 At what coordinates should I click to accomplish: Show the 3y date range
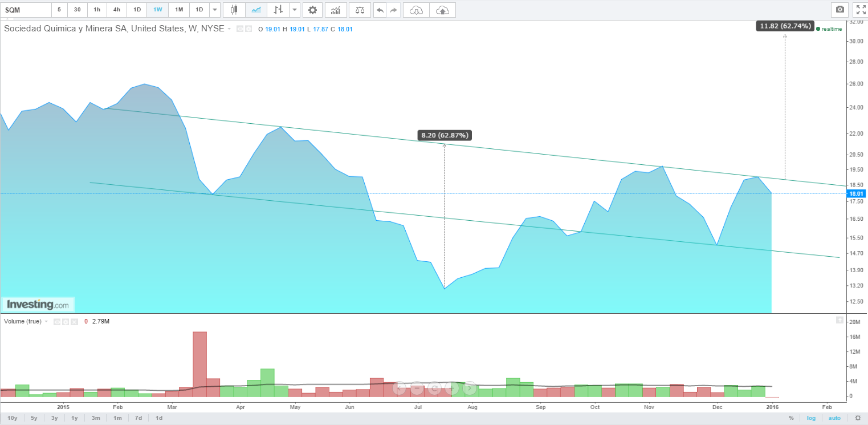click(54, 418)
